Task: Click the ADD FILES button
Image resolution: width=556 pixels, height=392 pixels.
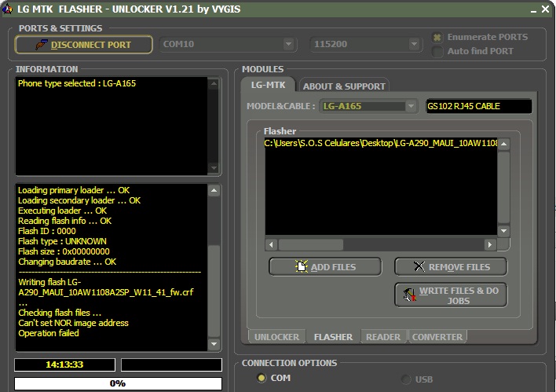Action: 325,267
